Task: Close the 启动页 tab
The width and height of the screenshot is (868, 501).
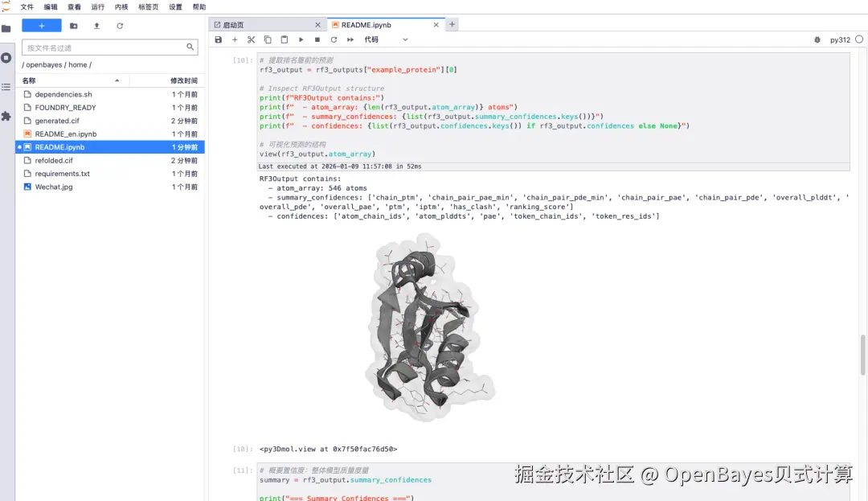Action: click(x=317, y=25)
